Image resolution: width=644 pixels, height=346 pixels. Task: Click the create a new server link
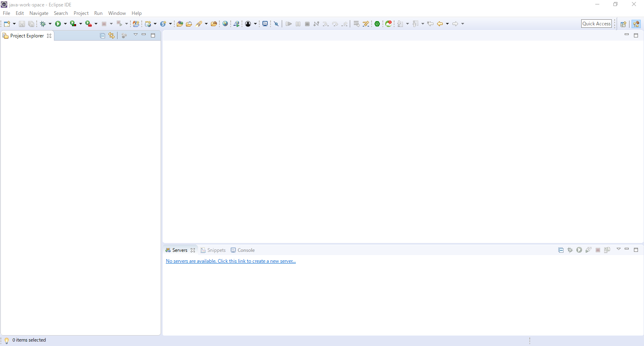pos(231,261)
